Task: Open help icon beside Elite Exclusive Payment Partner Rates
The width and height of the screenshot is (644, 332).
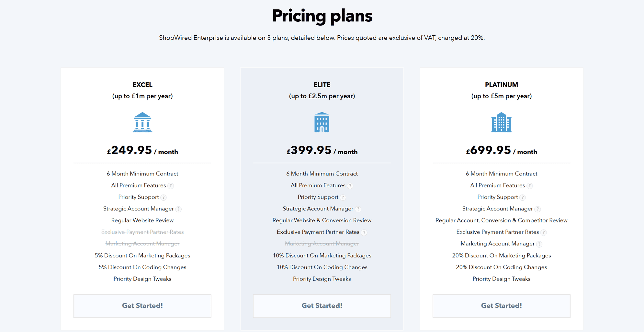Action: tap(364, 232)
